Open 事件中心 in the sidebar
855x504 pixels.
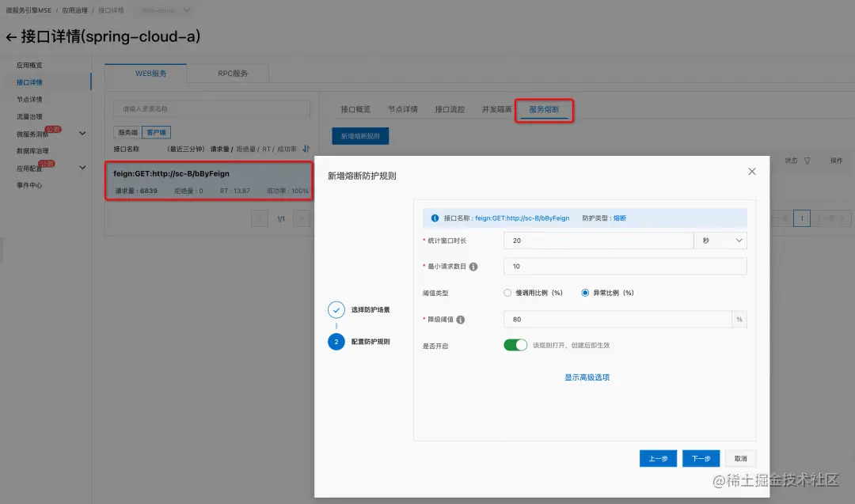tap(29, 185)
